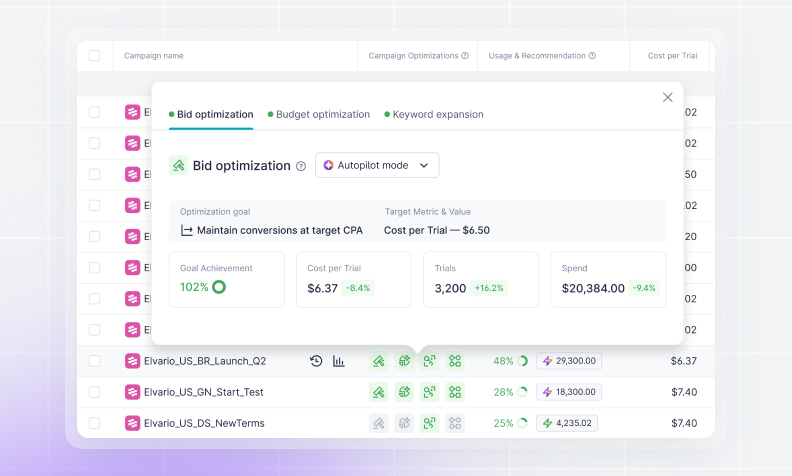
Task: Click the four-squares icon in Elvario_US_GN_Start_Test row
Action: pos(455,392)
